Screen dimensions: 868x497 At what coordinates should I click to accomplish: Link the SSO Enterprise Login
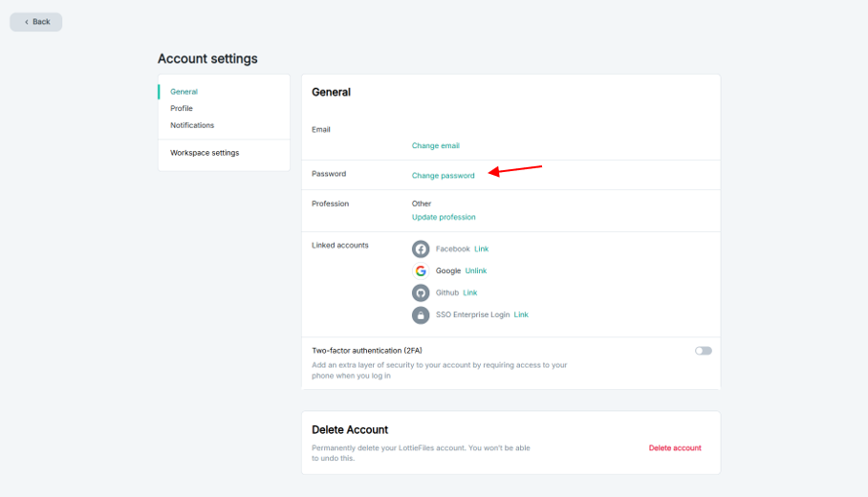coord(521,314)
